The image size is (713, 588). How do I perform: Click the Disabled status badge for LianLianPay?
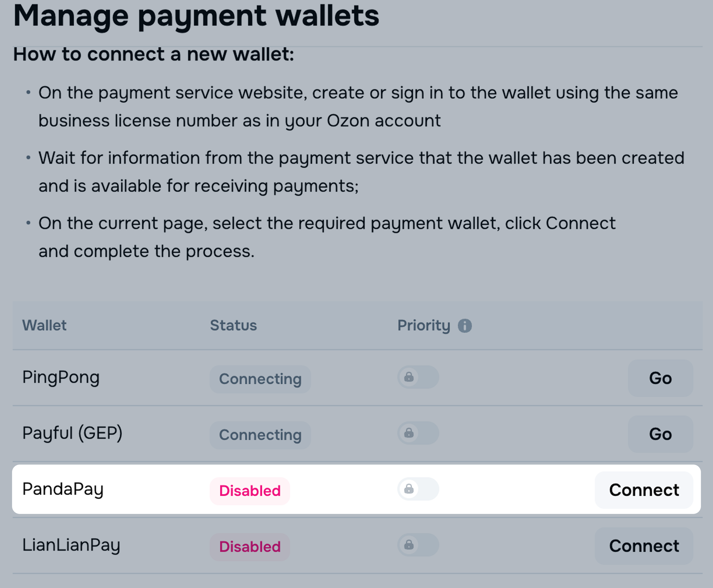pyautogui.click(x=250, y=547)
